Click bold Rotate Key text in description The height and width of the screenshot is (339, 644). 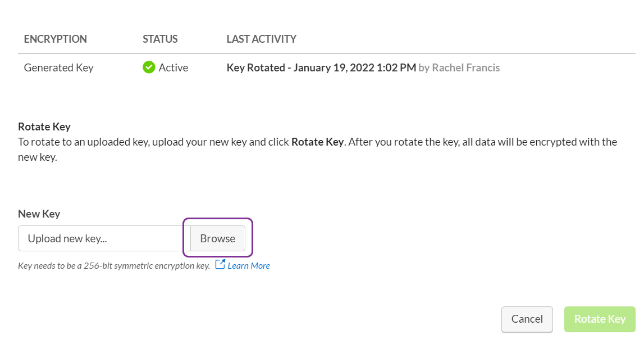[317, 142]
